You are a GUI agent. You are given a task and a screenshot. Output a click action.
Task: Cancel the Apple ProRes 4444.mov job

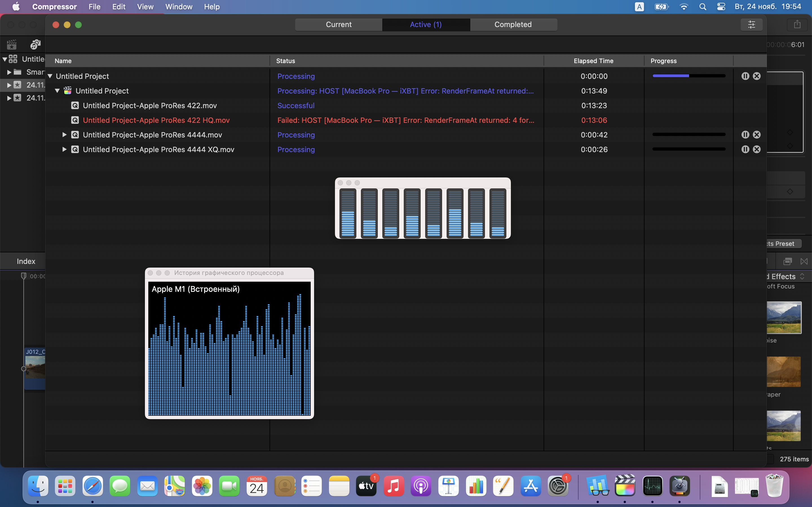pyautogui.click(x=757, y=135)
